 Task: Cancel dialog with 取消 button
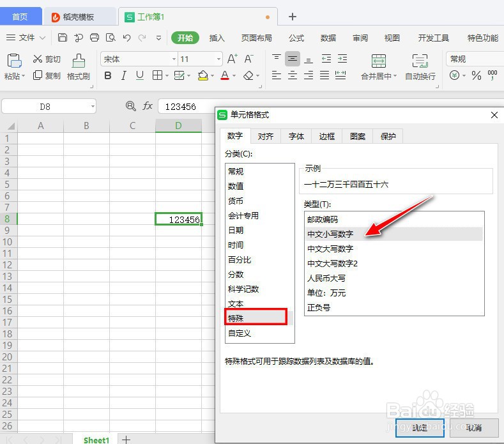[474, 427]
